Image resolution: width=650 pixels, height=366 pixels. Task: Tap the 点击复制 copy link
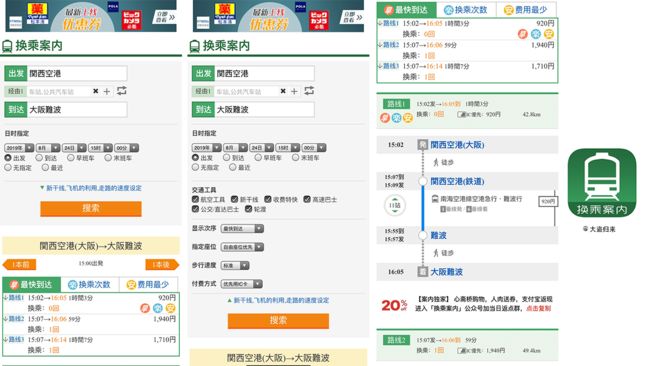538,308
